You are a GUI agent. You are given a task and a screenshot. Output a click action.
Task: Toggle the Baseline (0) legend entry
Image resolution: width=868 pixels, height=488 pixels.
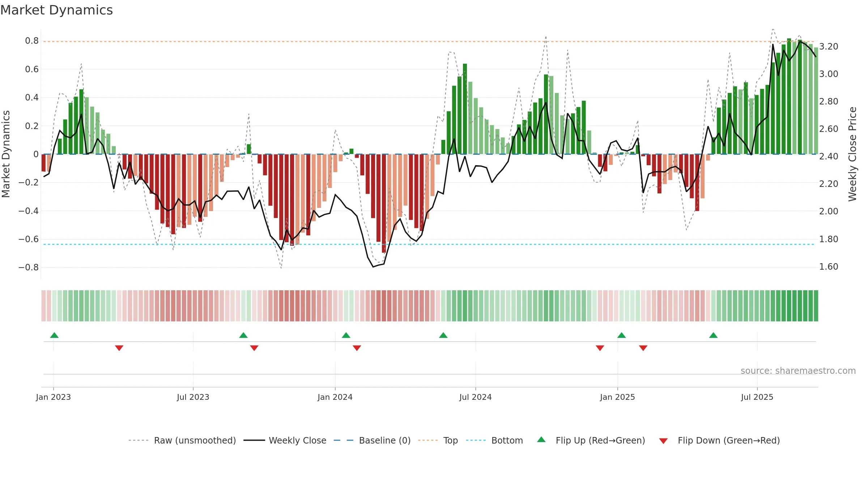[x=372, y=440]
